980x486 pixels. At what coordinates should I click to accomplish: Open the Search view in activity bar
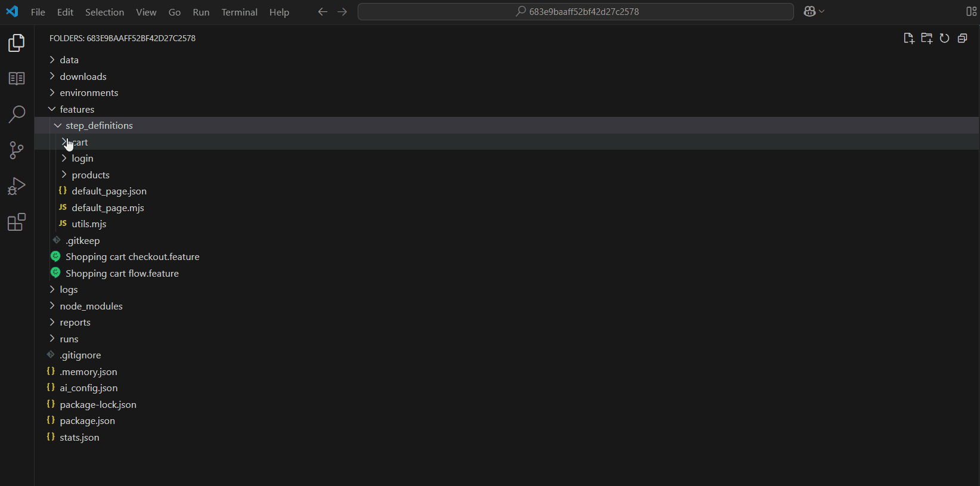[x=17, y=114]
